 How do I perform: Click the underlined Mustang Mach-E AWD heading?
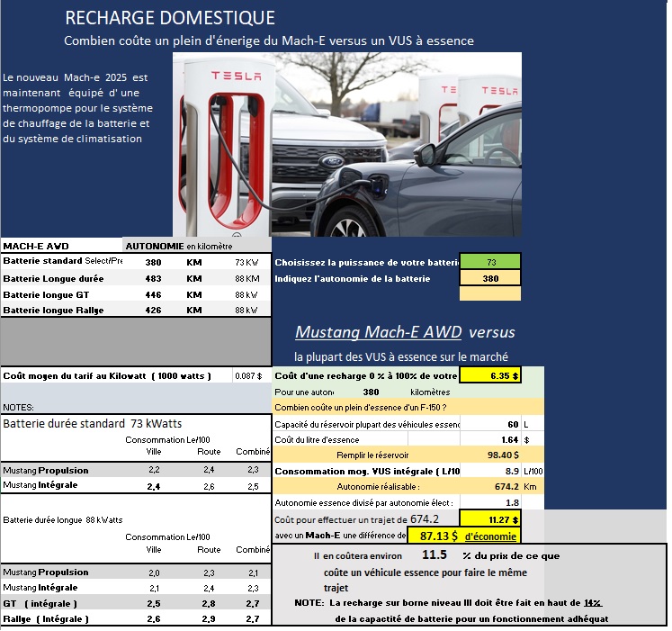tap(378, 332)
